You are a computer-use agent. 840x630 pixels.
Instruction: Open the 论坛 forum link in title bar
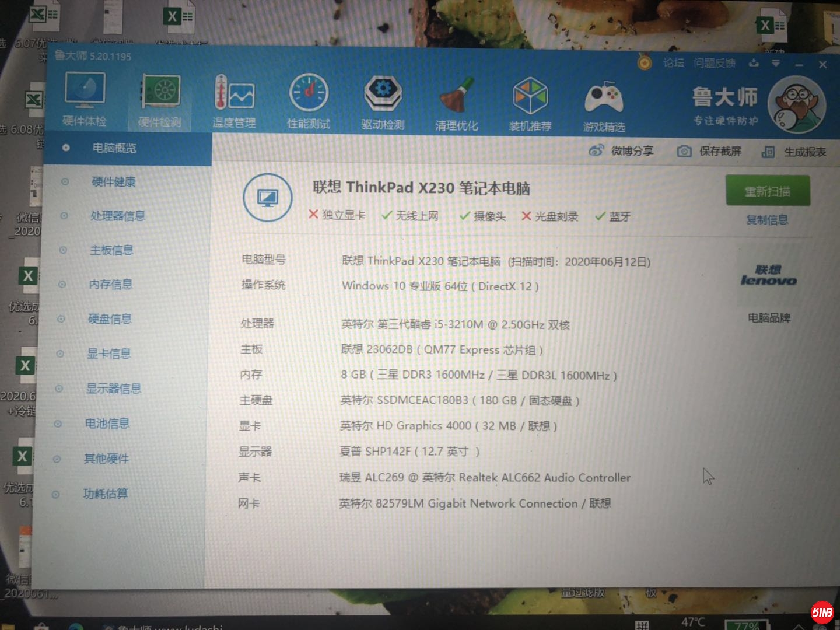pos(673,62)
